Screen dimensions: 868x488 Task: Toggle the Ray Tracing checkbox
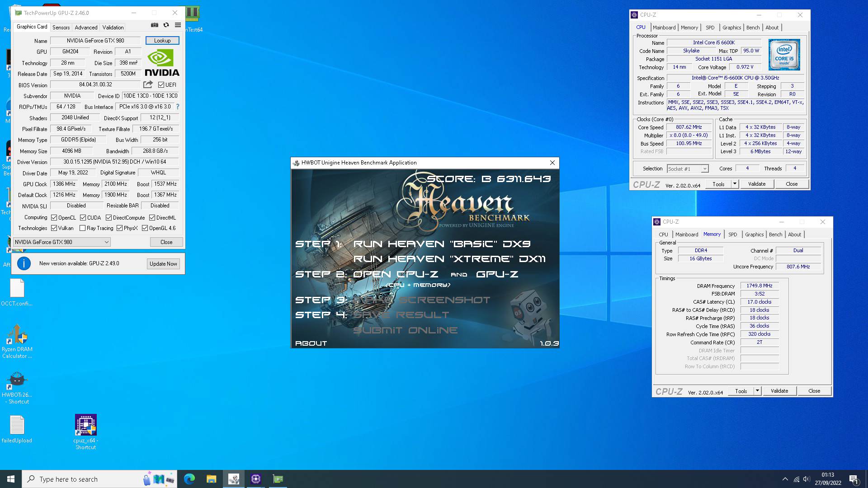point(82,228)
